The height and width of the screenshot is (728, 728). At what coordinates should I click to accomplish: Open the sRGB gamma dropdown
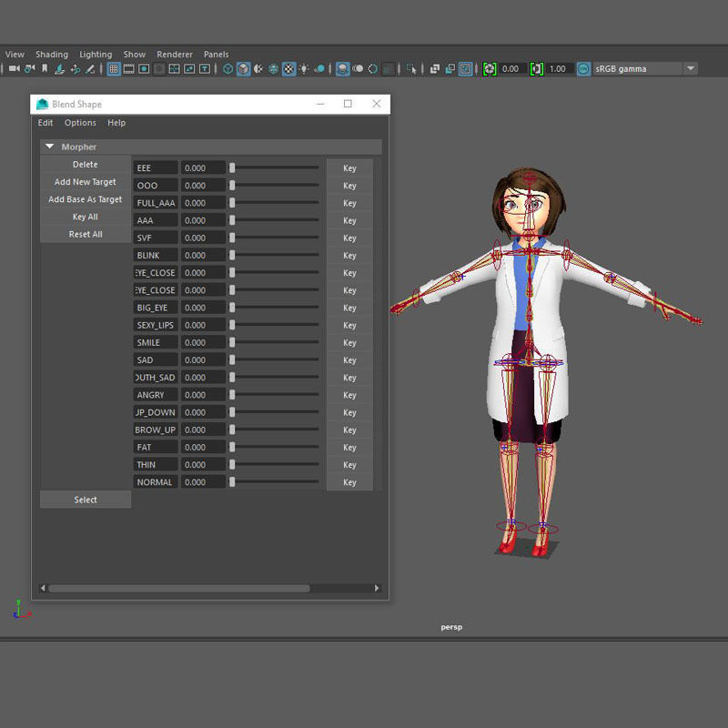(x=645, y=69)
